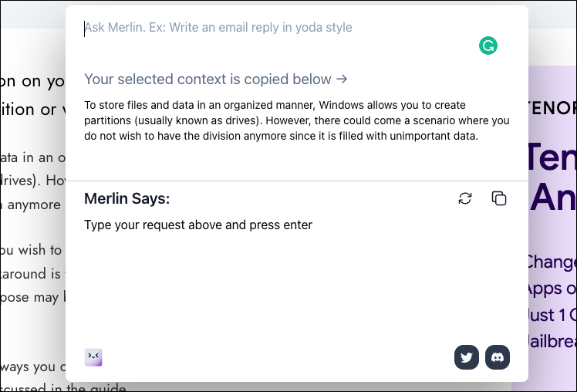Click the green Grammarly icon

tap(488, 46)
